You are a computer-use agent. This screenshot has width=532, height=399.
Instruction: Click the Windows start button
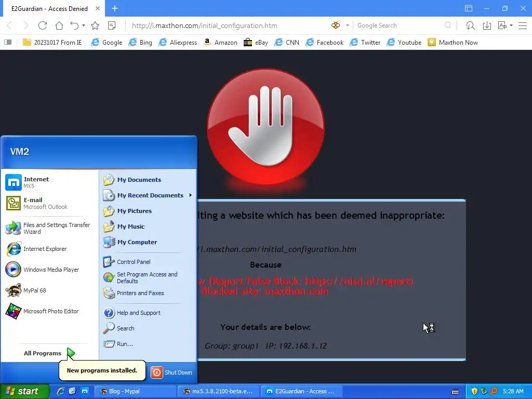[24, 391]
